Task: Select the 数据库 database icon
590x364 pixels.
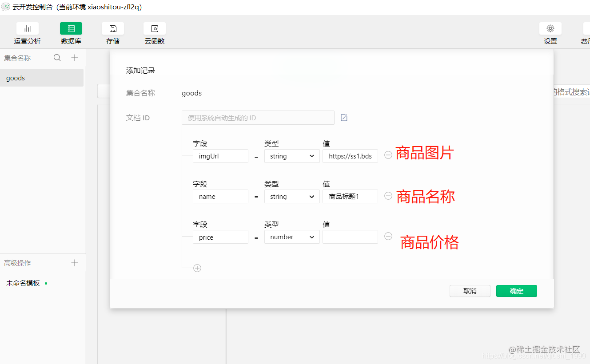Action: coord(71,28)
